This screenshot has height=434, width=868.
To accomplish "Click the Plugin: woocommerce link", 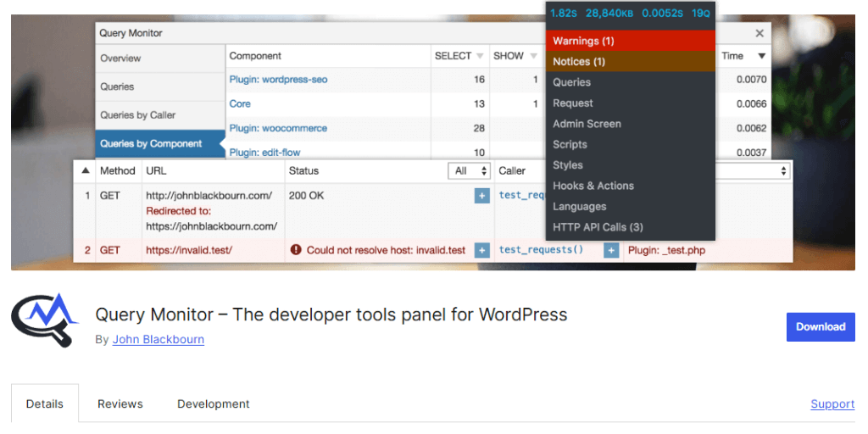I will pyautogui.click(x=278, y=129).
